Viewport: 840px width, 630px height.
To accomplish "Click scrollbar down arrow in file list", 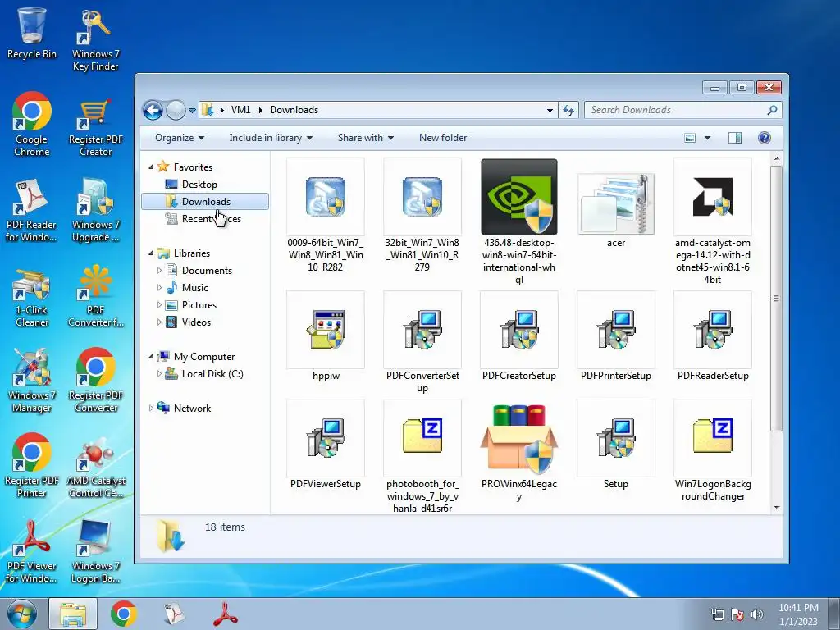I will (776, 507).
